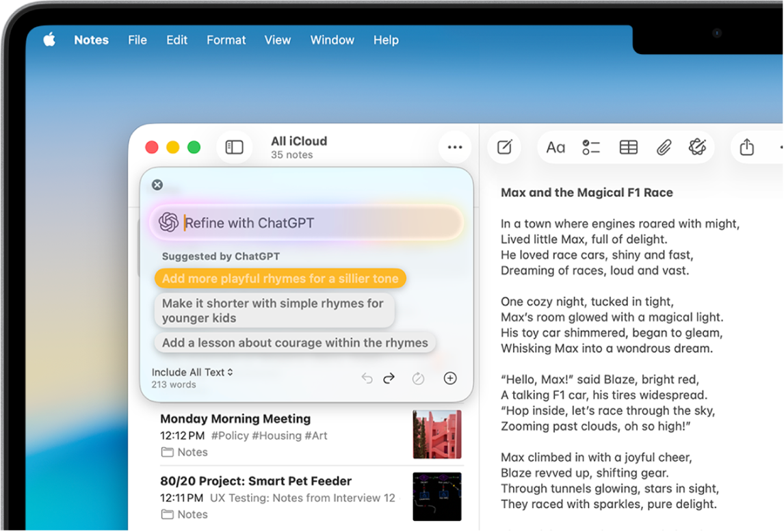This screenshot has height=532, width=784.
Task: Open more options with the ellipsis button
Action: pyautogui.click(x=455, y=147)
